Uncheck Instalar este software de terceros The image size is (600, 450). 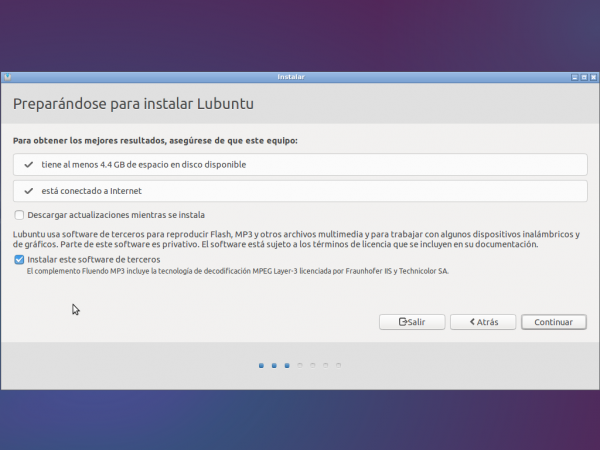(19, 260)
